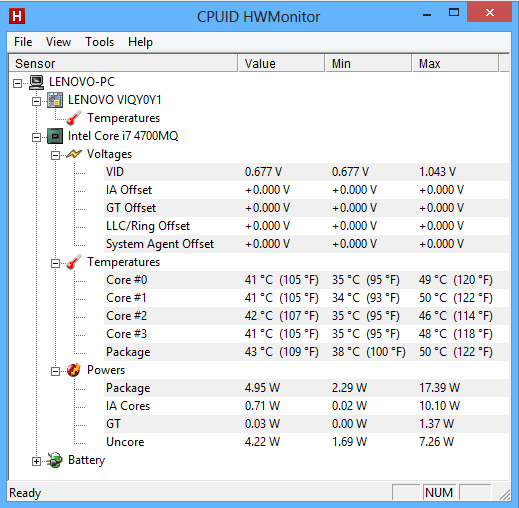Click the HWMonitor red H app icon

[x=17, y=16]
